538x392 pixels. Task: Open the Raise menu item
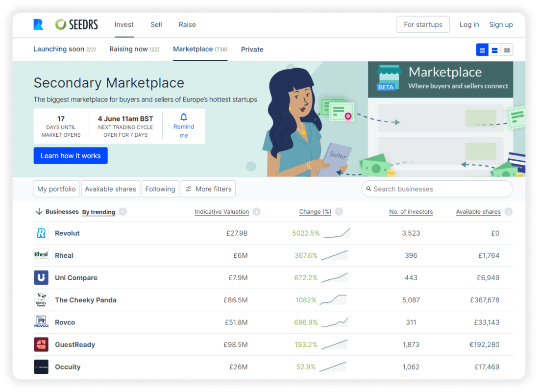point(187,24)
